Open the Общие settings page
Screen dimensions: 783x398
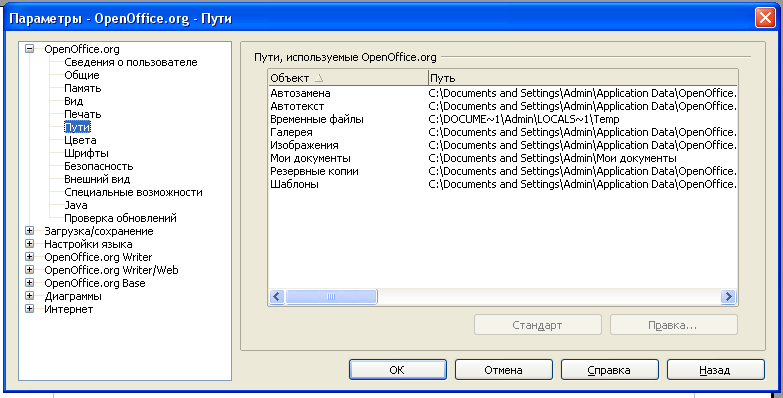[x=82, y=75]
